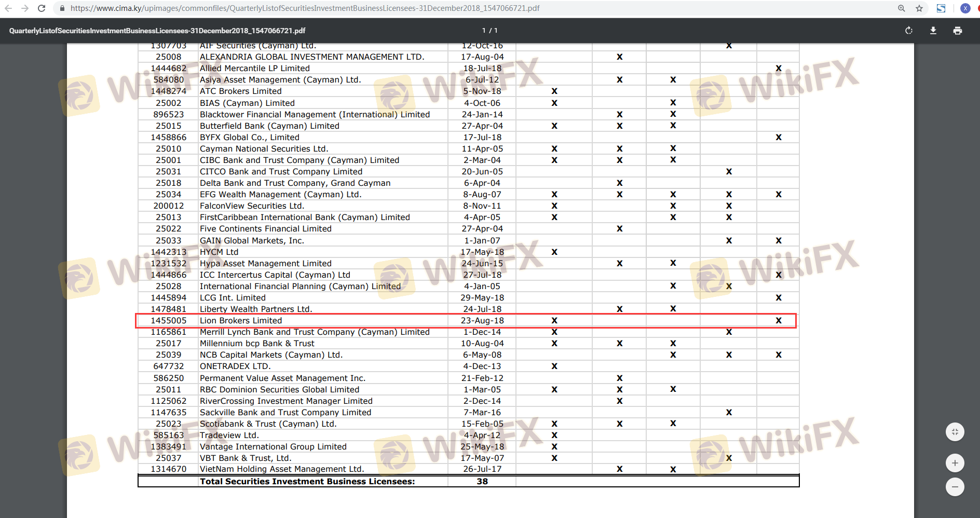The width and height of the screenshot is (980, 518).
Task: Click 'Permanent Value Asset Management Inc.'
Action: click(283, 378)
